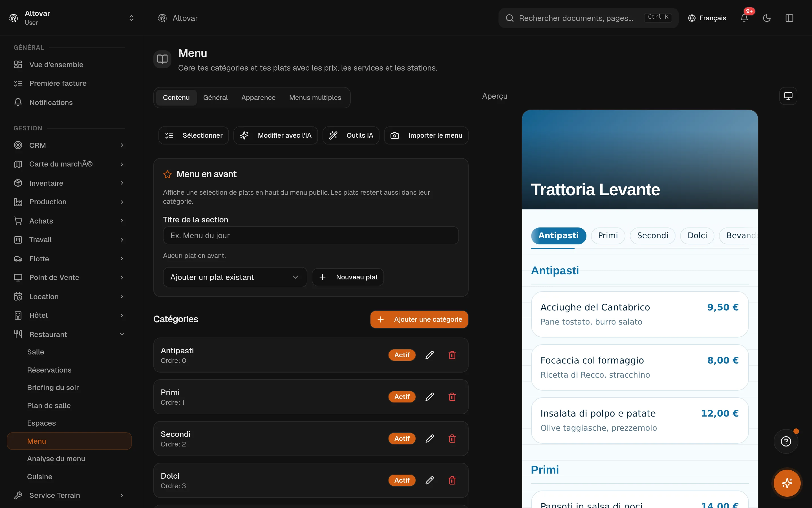Expand the CRM section chevron
Screen dimensions: 812x508
(122, 145)
